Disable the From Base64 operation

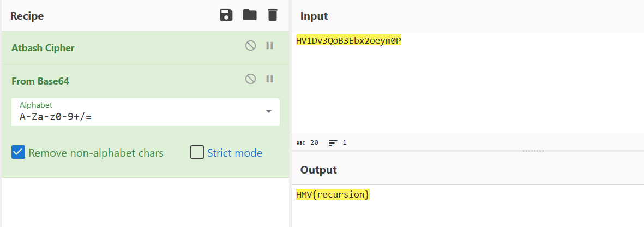250,79
